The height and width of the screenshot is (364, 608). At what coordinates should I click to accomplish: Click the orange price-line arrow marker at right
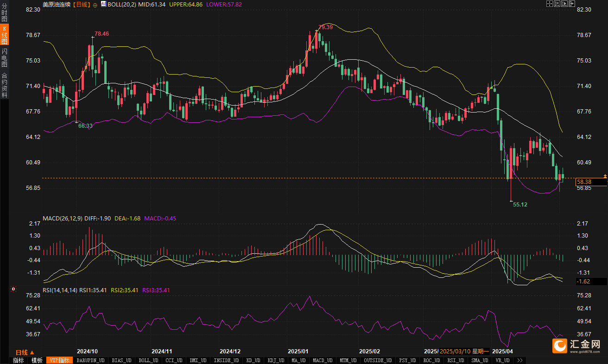coord(605,176)
